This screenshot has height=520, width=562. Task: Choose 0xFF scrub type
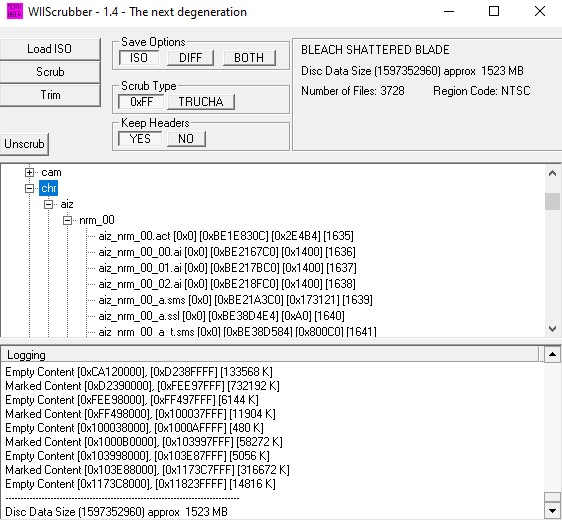pos(141,102)
